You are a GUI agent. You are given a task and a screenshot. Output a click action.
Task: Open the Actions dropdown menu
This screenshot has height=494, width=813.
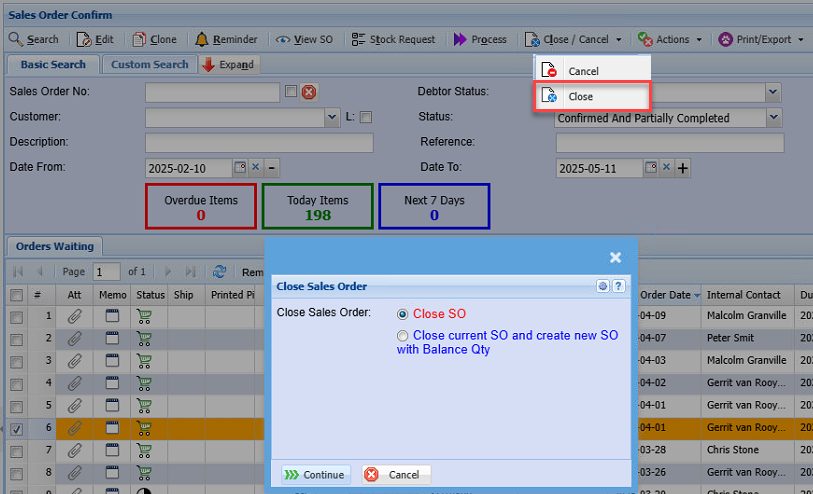669,39
